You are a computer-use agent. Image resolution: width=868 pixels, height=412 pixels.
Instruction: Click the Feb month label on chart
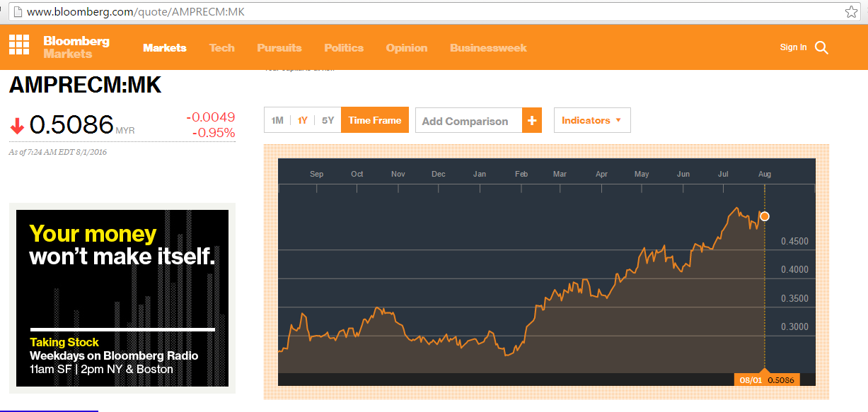tap(521, 174)
